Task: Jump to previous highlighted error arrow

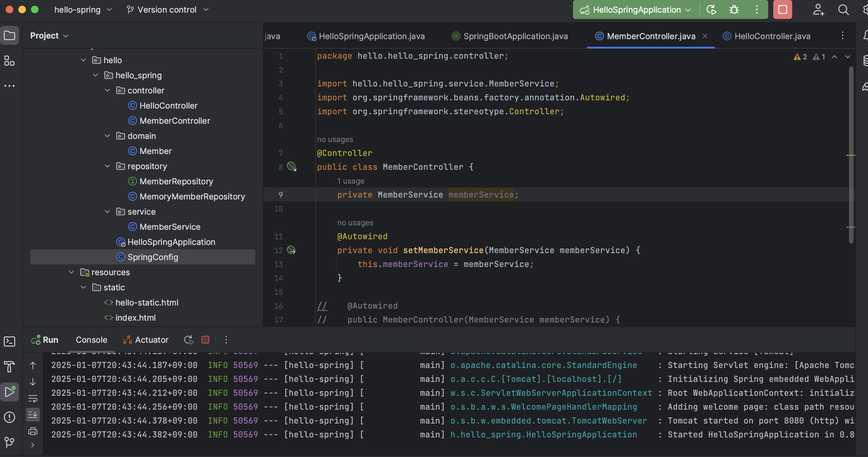Action: (x=835, y=56)
